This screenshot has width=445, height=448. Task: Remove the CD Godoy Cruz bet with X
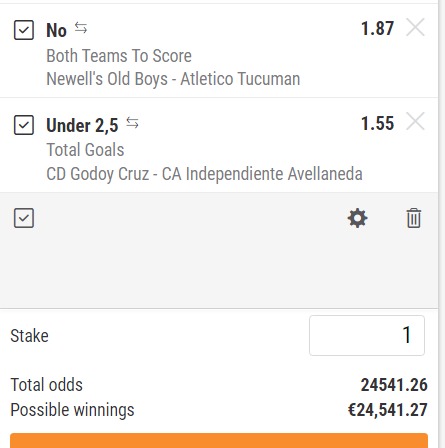pos(415,122)
